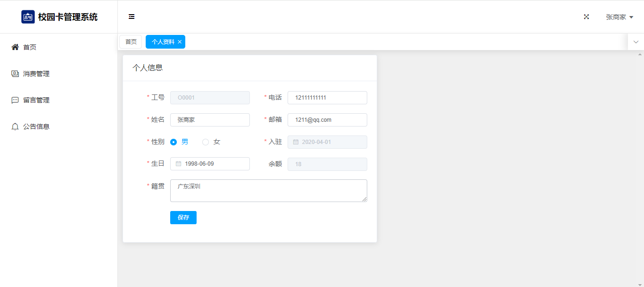
Task: Click the 消费管理 sidebar icon
Action: (15, 74)
